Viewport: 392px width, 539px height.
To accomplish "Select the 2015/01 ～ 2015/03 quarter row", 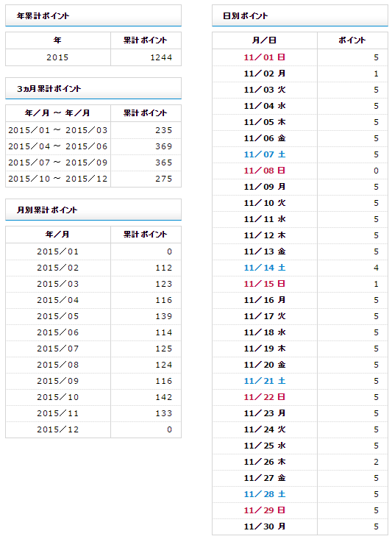I will (x=93, y=130).
